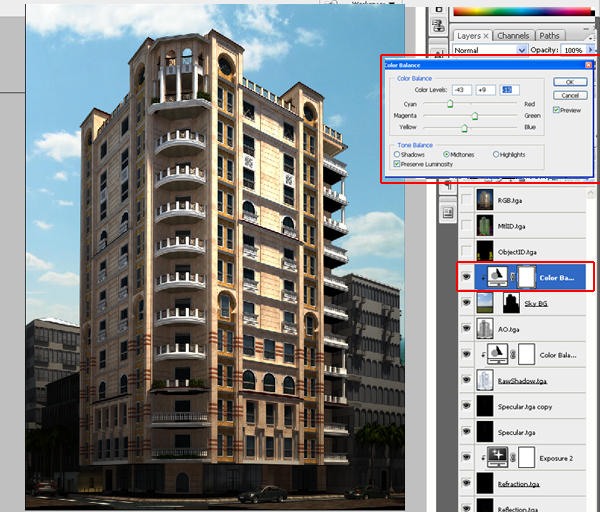This screenshot has width=600, height=512.
Task: Hide the RawShadow.tga layer
Action: point(466,380)
